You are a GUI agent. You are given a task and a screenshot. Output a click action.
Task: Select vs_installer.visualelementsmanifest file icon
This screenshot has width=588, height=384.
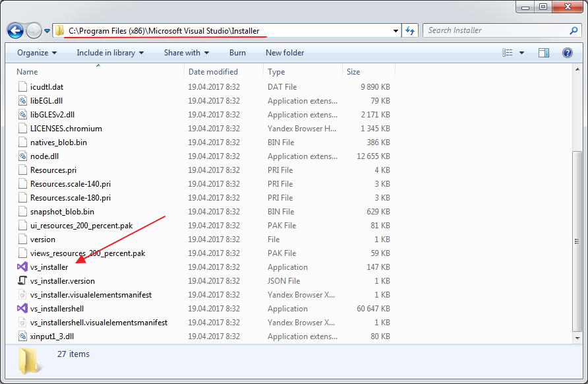tap(22, 295)
